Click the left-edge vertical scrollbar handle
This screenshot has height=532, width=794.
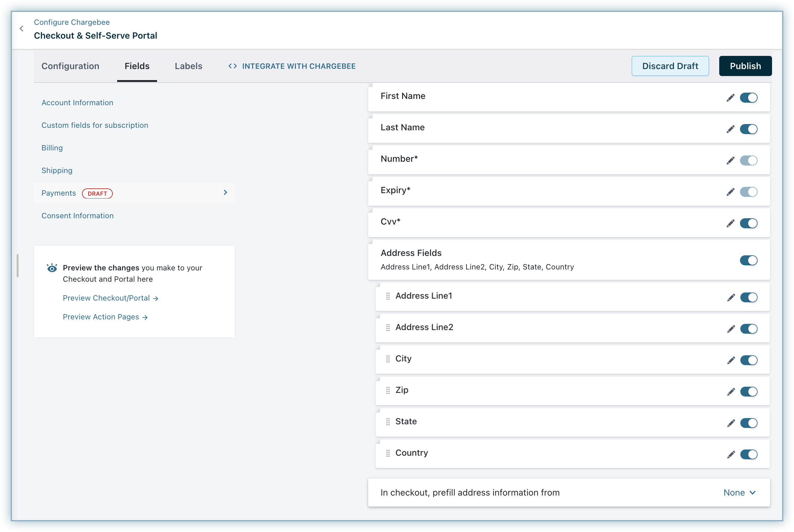(17, 266)
